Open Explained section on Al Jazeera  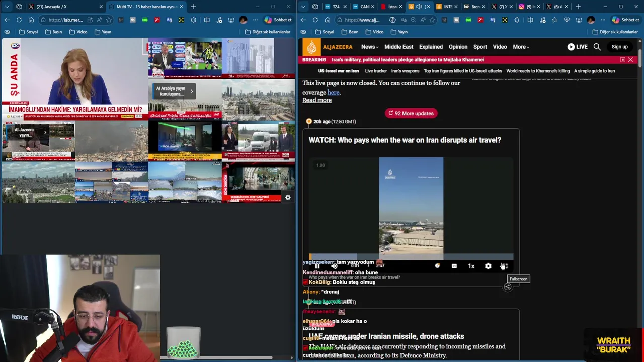[431, 47]
